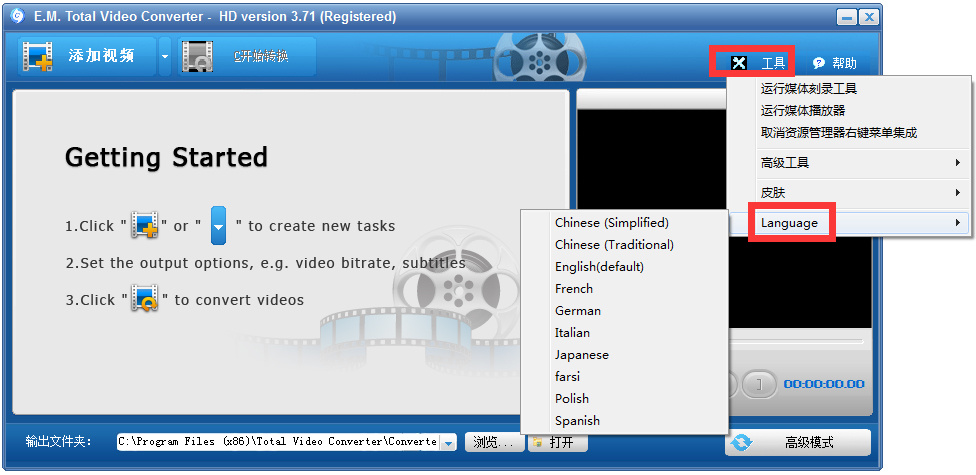Switch language to Japanese
Viewport: 976px width, 475px height.
pos(624,355)
